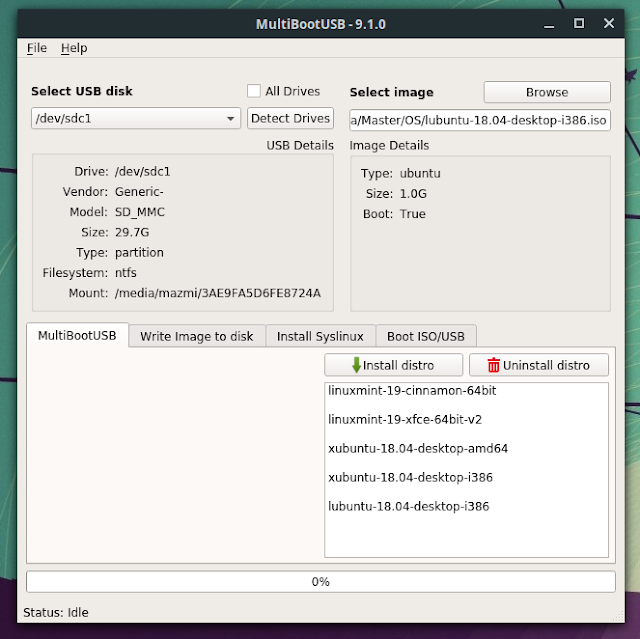Minimize the MultiBootUSB window
The height and width of the screenshot is (639, 640).
coord(549,24)
